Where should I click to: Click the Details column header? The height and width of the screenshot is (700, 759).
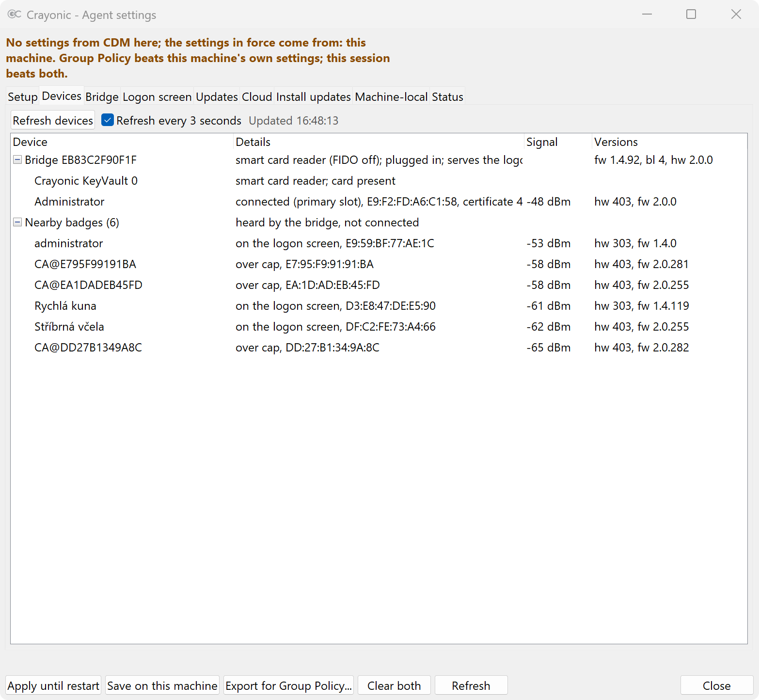click(x=379, y=142)
